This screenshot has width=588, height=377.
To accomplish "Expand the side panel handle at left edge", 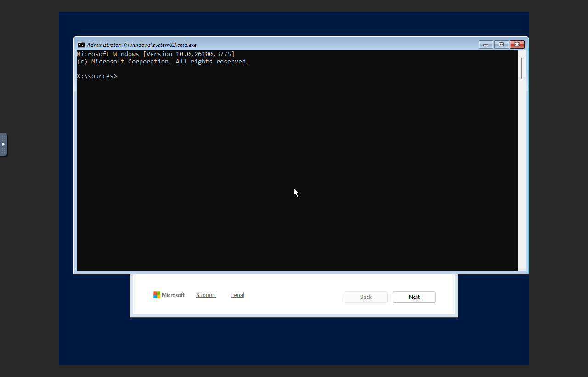I will coord(3,144).
